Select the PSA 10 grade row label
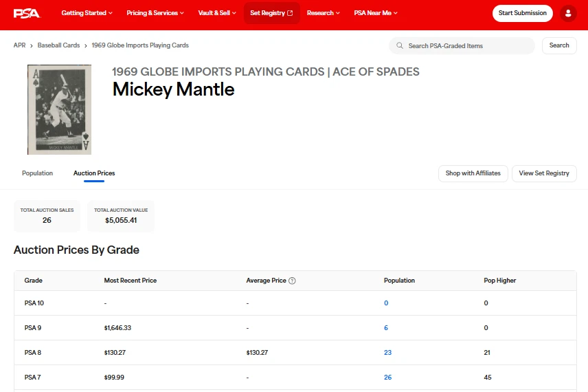 pyautogui.click(x=34, y=303)
